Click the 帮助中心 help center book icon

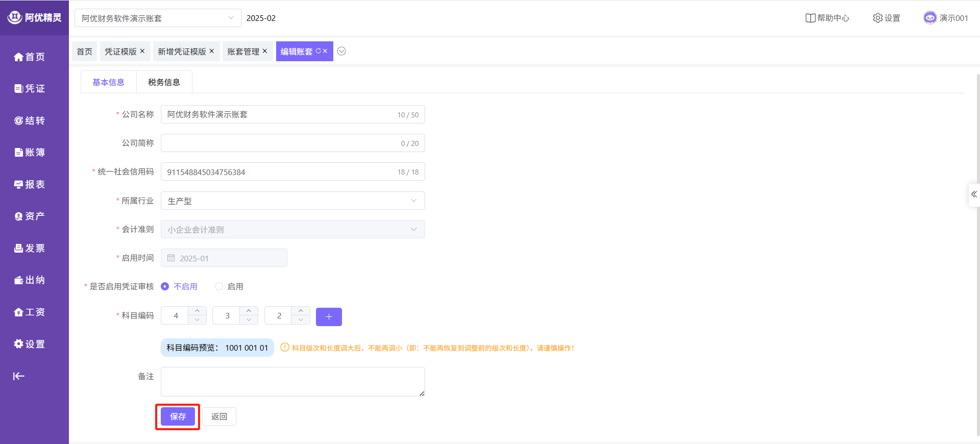point(810,18)
